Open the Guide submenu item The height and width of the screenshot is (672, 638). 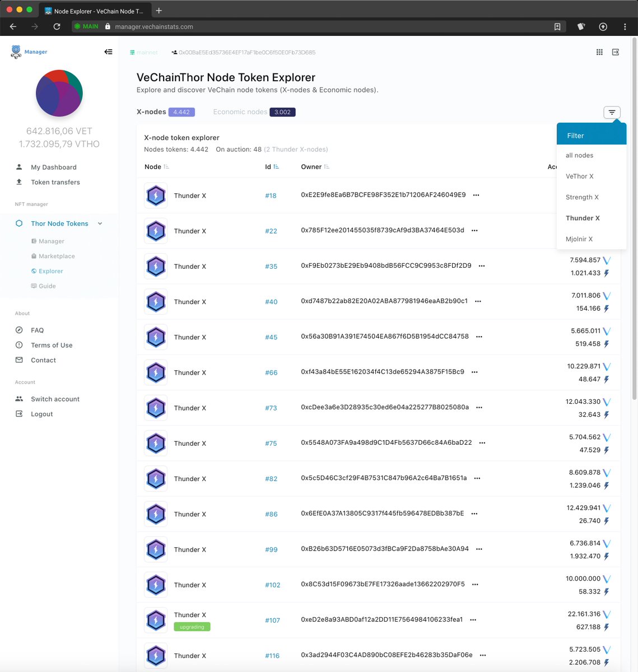click(47, 286)
